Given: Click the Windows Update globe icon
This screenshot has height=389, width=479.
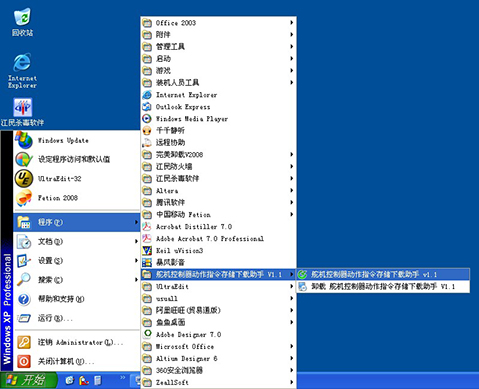Looking at the screenshot, I should 24,140.
